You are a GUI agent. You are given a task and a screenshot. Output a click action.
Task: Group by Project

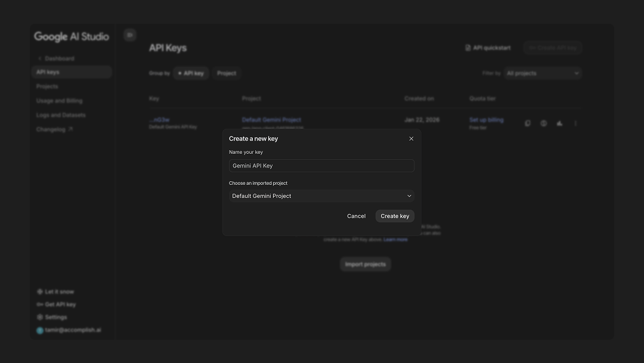pos(227,73)
